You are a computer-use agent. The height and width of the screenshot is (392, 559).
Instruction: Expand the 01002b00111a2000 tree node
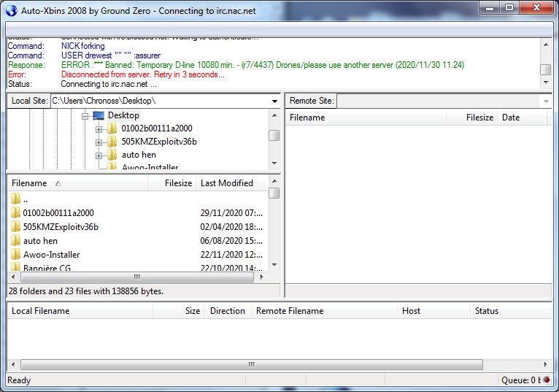[99, 129]
